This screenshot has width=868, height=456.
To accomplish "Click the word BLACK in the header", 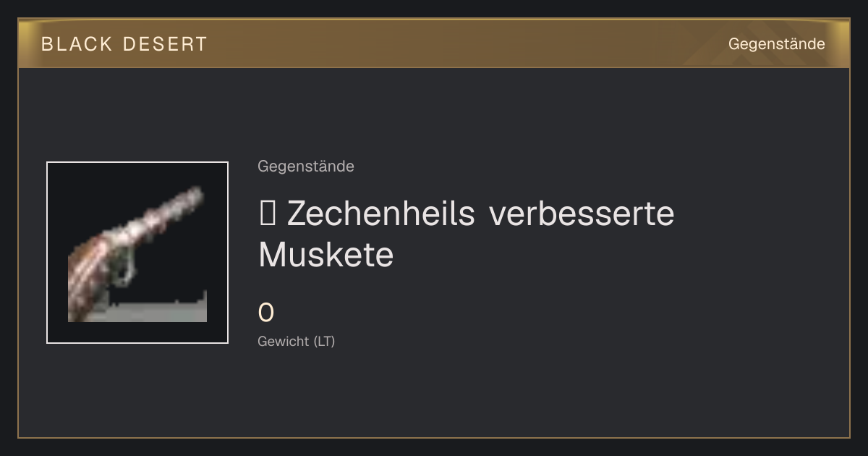I will click(x=77, y=44).
